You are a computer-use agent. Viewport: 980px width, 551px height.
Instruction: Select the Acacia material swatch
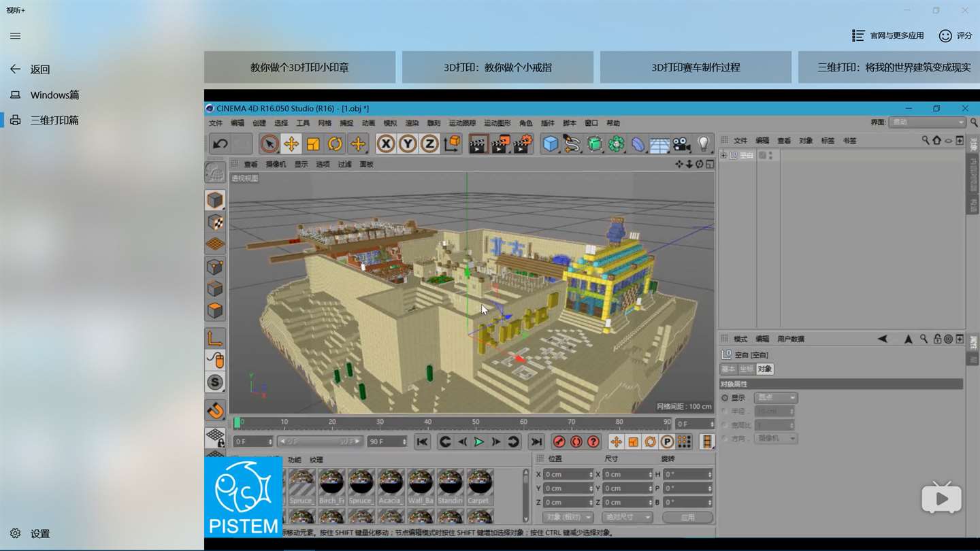tap(391, 486)
